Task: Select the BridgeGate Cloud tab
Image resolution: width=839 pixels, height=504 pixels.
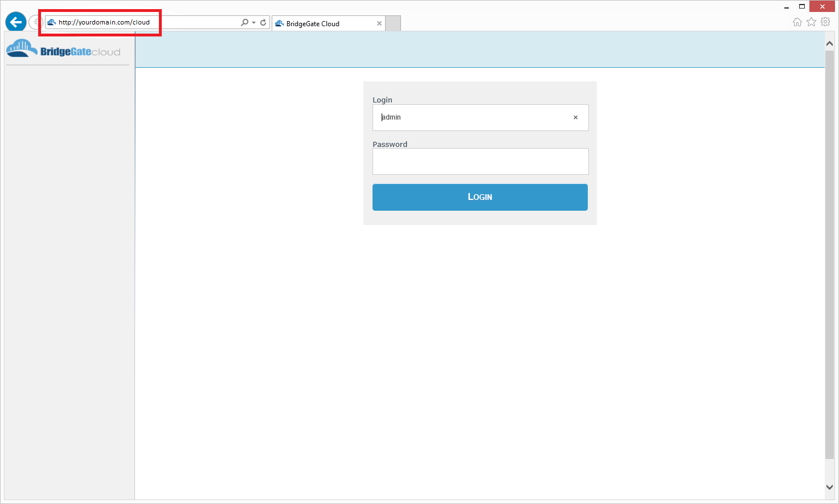Action: click(328, 23)
